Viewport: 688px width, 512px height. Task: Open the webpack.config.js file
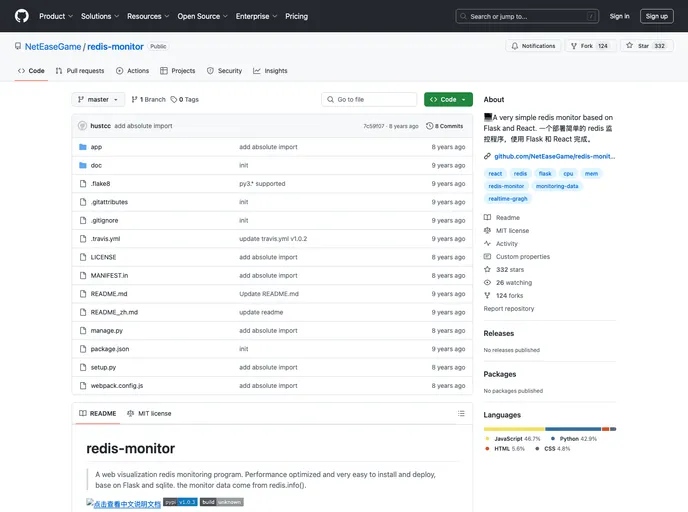pos(117,385)
